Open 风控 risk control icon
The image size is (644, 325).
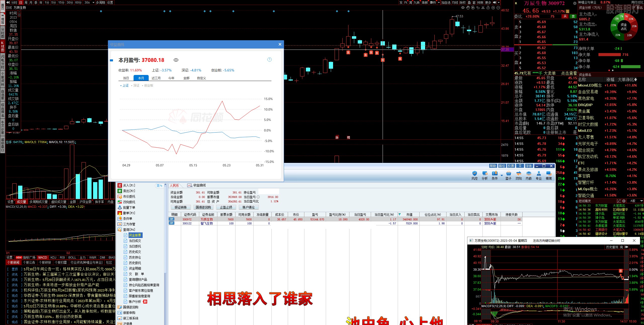474,176
